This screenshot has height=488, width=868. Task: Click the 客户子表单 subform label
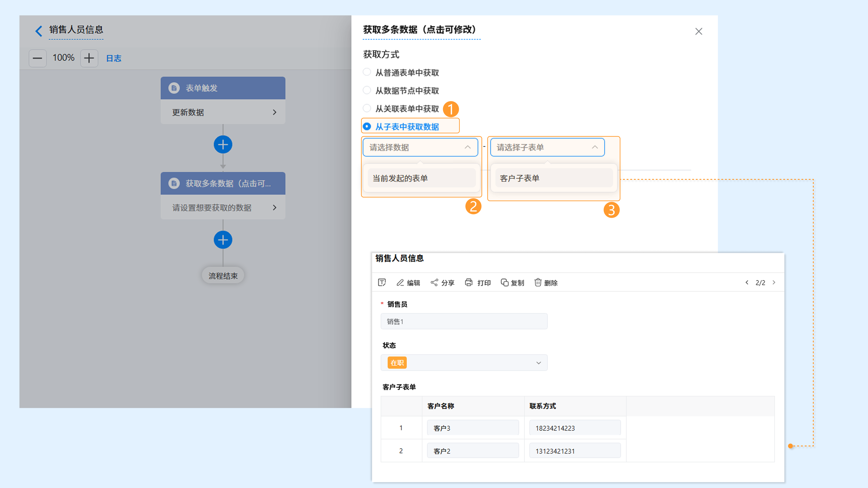click(x=399, y=387)
